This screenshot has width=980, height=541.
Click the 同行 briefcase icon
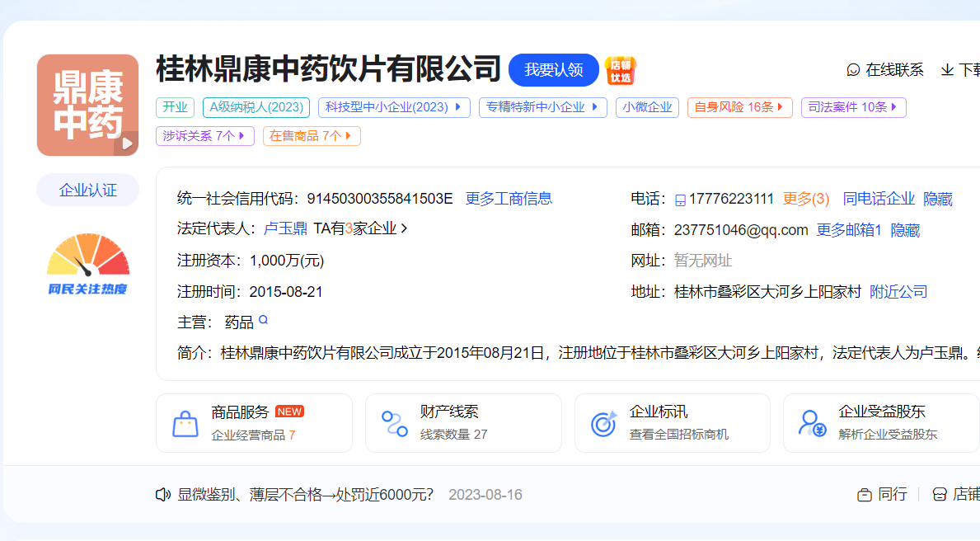865,495
